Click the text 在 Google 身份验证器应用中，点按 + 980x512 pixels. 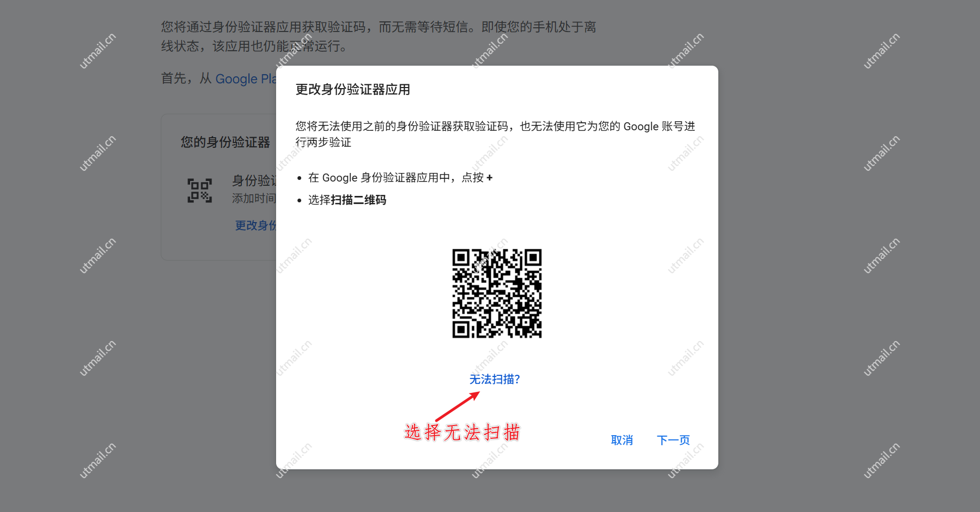click(400, 177)
